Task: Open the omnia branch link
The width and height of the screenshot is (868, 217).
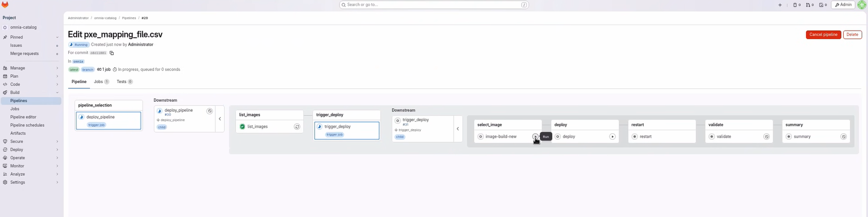Action: 78,61
